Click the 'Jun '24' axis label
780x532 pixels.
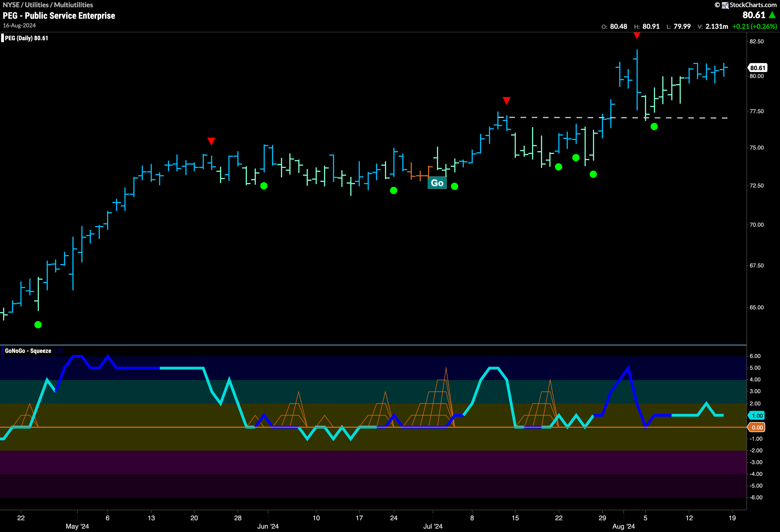pos(268,526)
